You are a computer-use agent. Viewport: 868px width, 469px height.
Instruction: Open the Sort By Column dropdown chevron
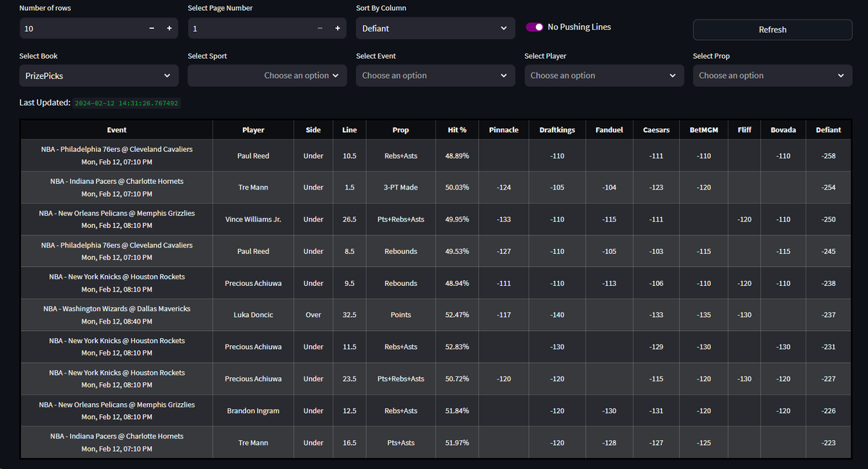[x=503, y=28]
